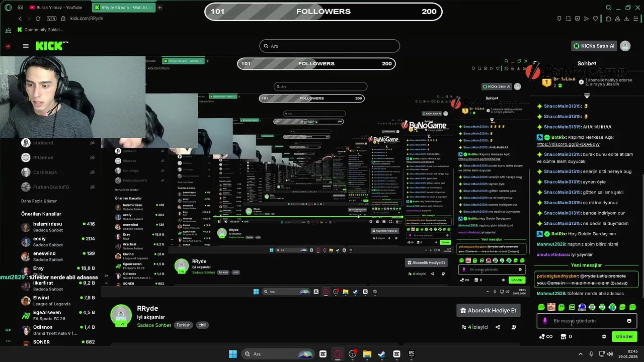This screenshot has width=644, height=362.
Task: Share the stream with the share icon
Action: [x=498, y=327]
